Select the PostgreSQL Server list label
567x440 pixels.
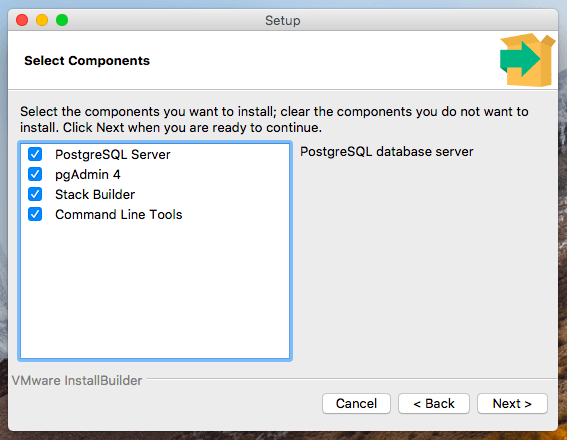[112, 155]
